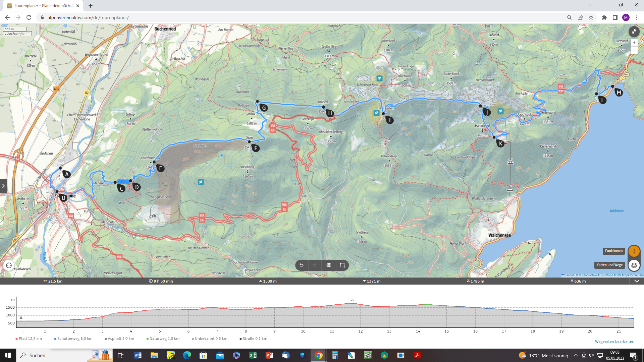
Task: Toggle the snap-to-path magnet icon
Action: tap(329, 265)
